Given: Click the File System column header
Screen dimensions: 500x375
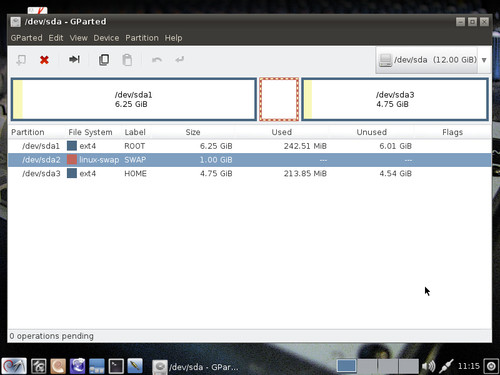Looking at the screenshot, I should pos(90,132).
